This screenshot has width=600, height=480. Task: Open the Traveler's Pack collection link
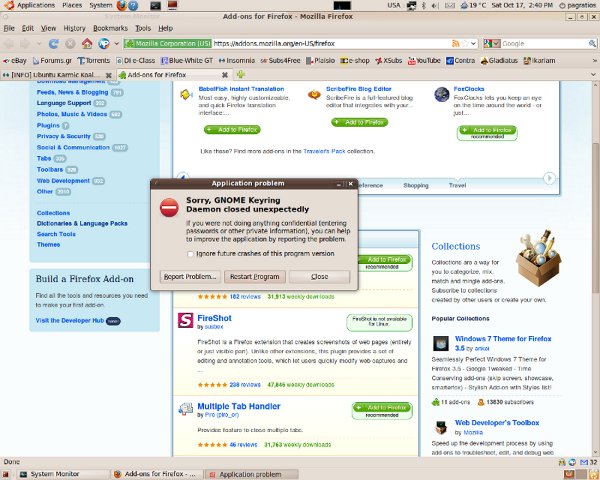click(324, 151)
